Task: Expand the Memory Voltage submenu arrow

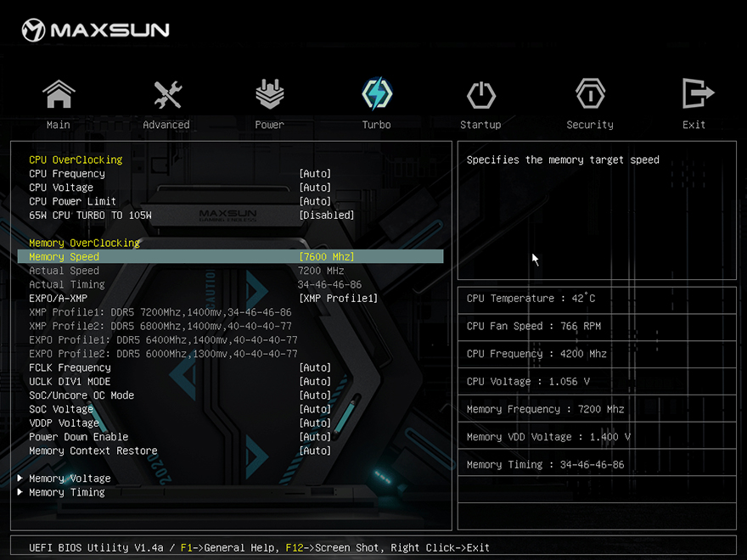Action: pos(20,478)
